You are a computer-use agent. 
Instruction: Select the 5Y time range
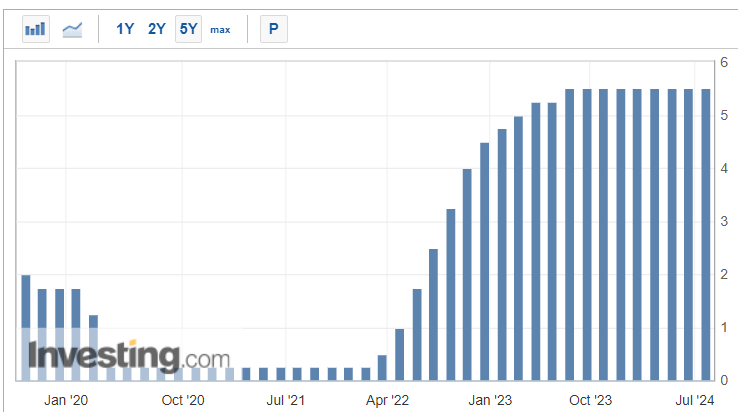(188, 29)
